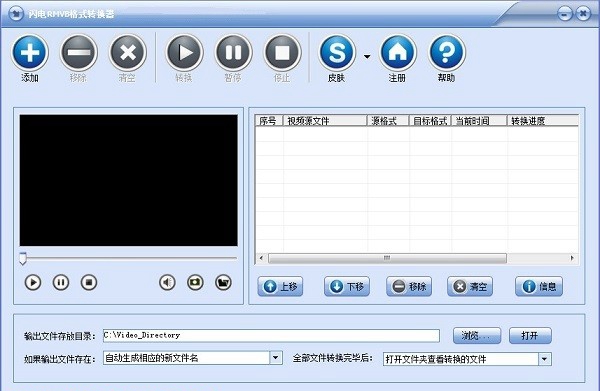The height and width of the screenshot is (391, 600).
Task: Take a snapshot with the camera icon
Action: click(x=195, y=283)
